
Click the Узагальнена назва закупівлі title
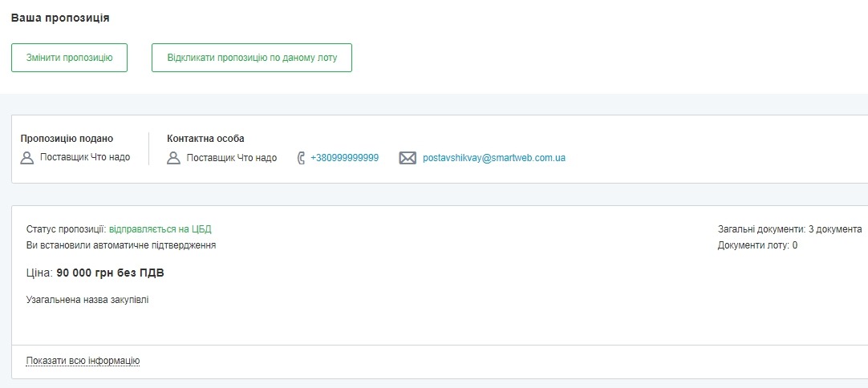pos(87,300)
